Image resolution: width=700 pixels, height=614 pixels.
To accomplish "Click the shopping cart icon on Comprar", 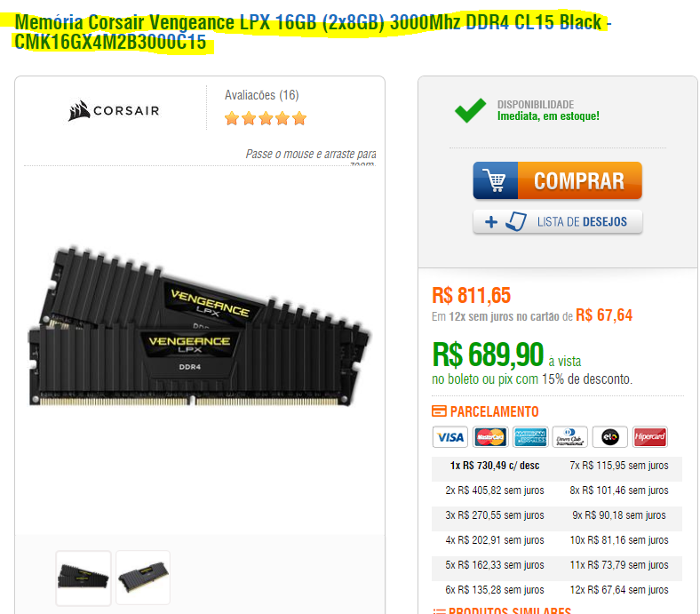I will point(496,180).
